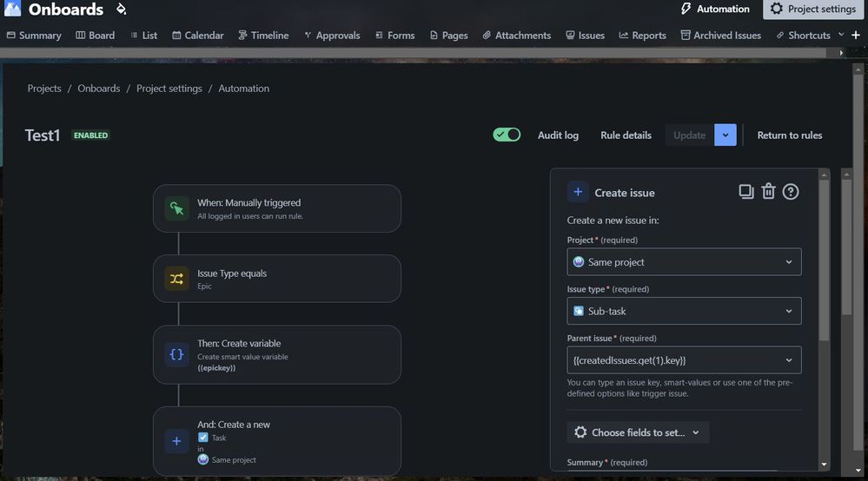Click the Update button
The image size is (868, 481).
(689, 135)
